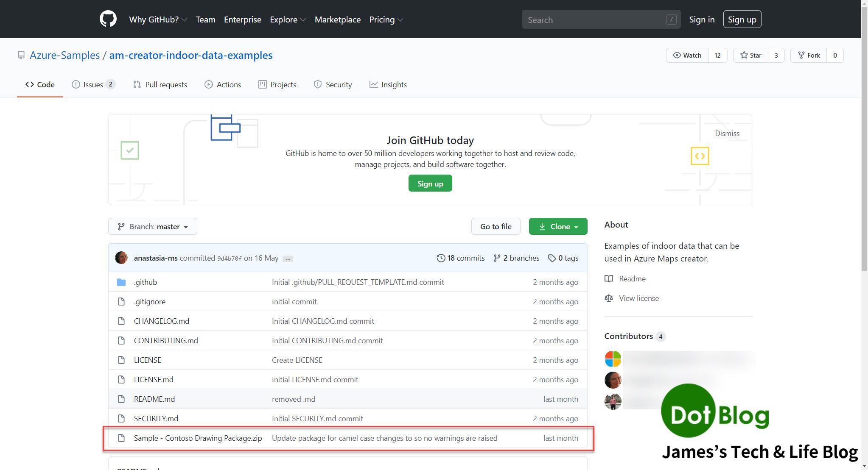Expand commit message ellipsis button
Screen dimensions: 868x470
(x=288, y=259)
